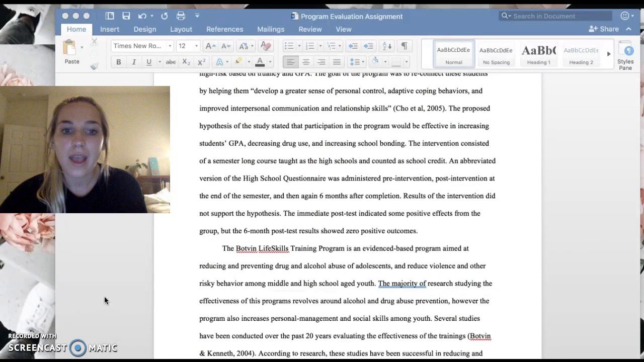Click the Font Color A button

[260, 62]
